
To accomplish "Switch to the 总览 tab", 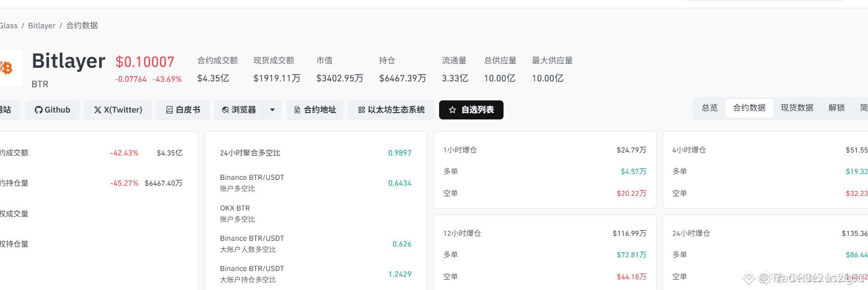I will click(709, 108).
